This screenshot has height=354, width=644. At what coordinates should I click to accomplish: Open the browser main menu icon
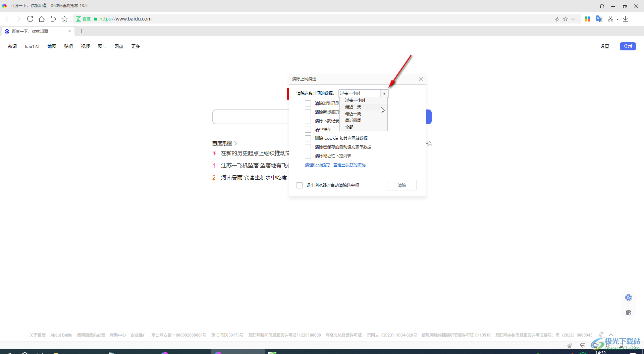[637, 19]
